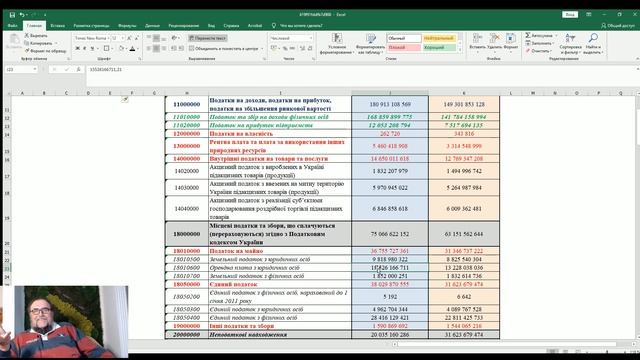Expand the Name Box dropdown
The height and width of the screenshot is (360, 640).
point(35,69)
